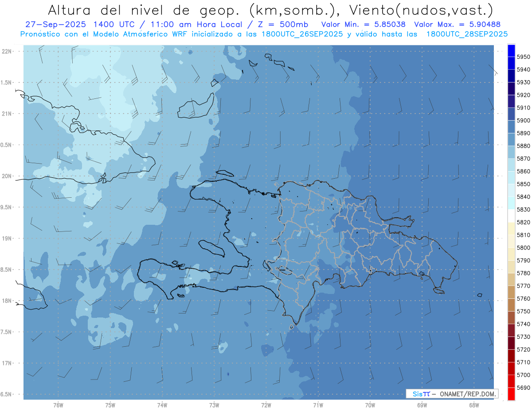This screenshot has width=532, height=411.
Task: Click the 74W longitude label
Action: click(162, 405)
